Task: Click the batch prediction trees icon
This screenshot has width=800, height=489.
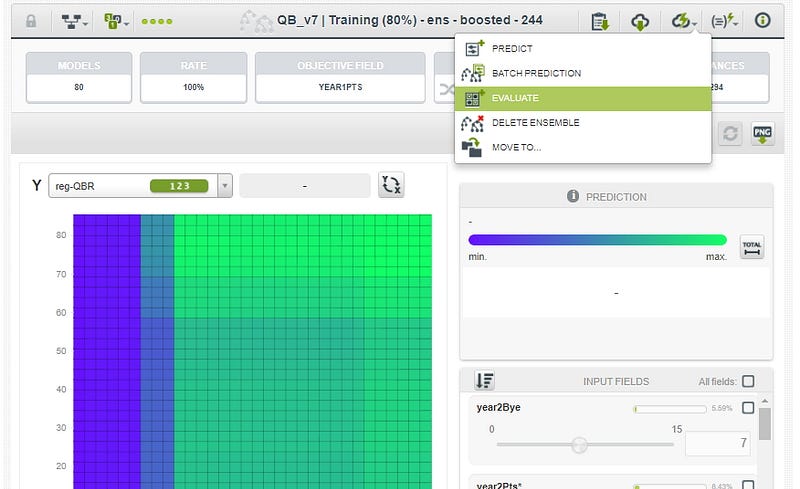Action: click(x=472, y=73)
